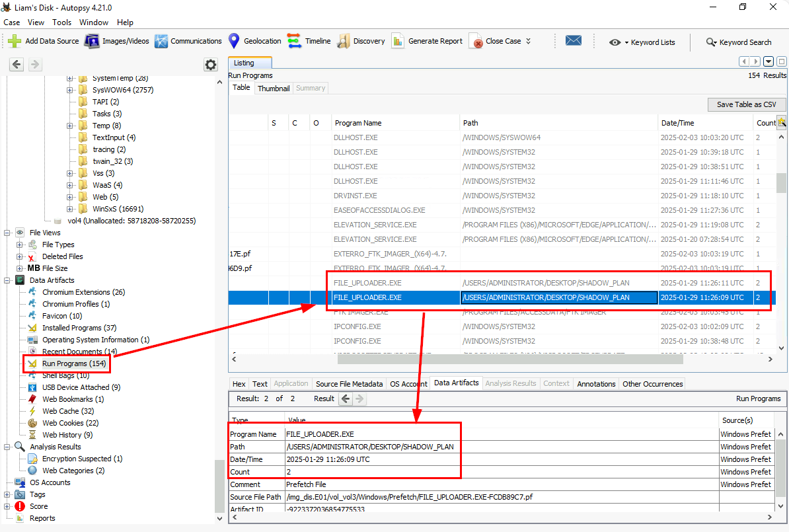Screen dimensions: 789x532
Task: Open the Images/Videos viewer
Action: [92, 41]
